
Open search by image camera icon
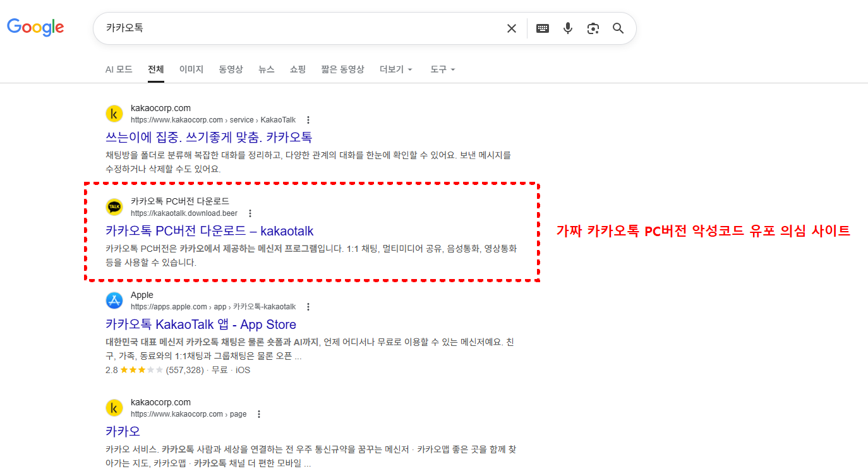tap(593, 28)
